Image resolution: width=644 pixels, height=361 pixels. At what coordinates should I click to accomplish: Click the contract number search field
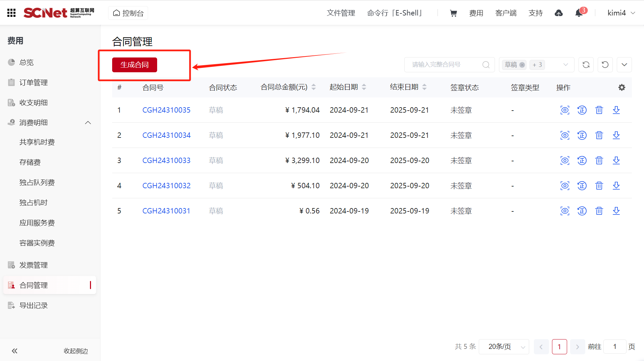point(445,65)
